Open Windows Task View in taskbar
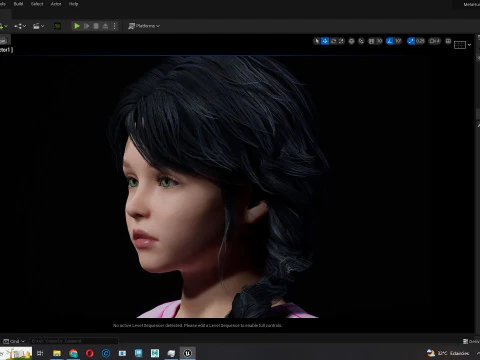Viewport: 480px width, 360px height. click(40, 353)
